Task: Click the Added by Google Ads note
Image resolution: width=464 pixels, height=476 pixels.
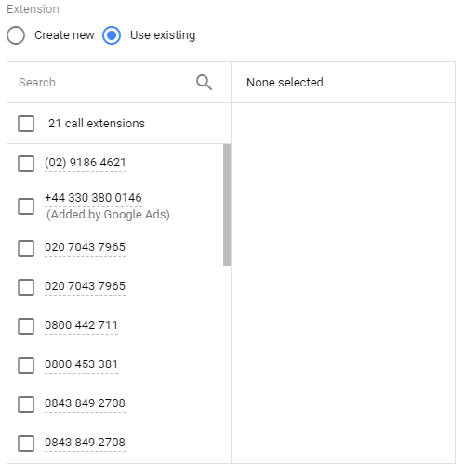Action: pos(108,215)
